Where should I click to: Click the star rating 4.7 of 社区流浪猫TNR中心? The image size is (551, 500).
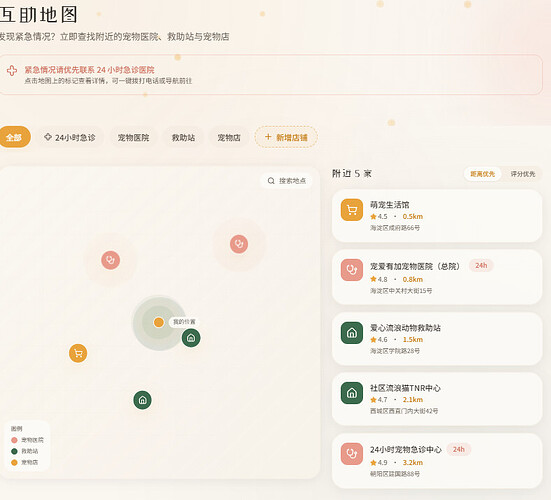point(379,400)
